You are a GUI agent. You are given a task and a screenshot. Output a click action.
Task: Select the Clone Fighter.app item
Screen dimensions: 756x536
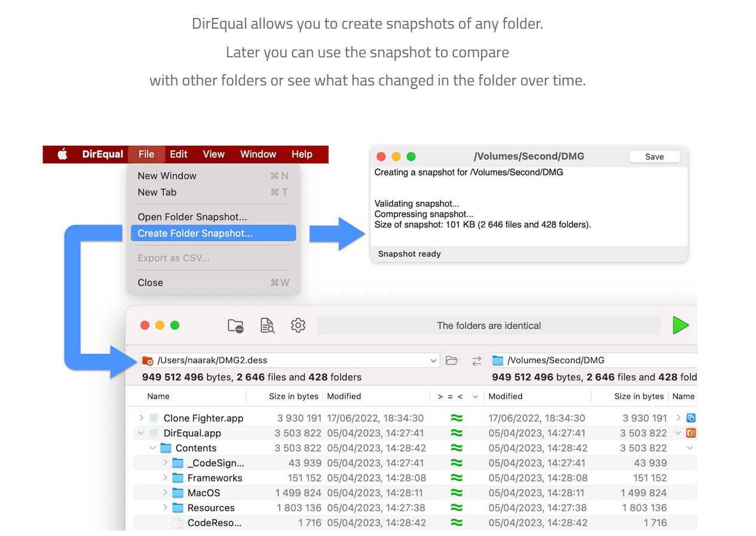point(203,418)
